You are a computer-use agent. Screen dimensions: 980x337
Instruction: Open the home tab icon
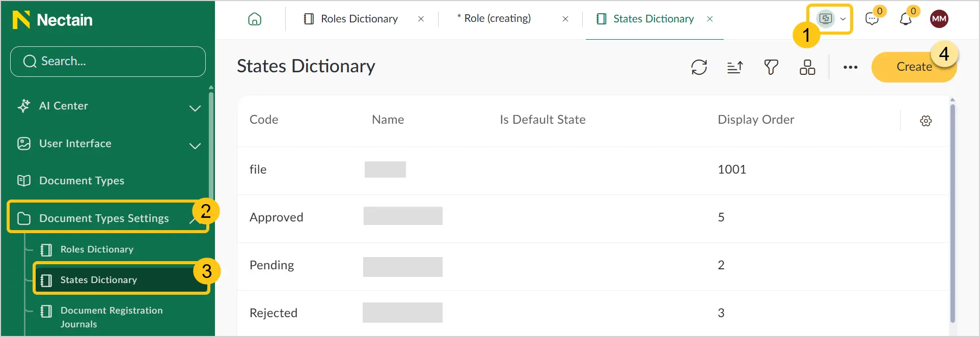click(x=255, y=19)
